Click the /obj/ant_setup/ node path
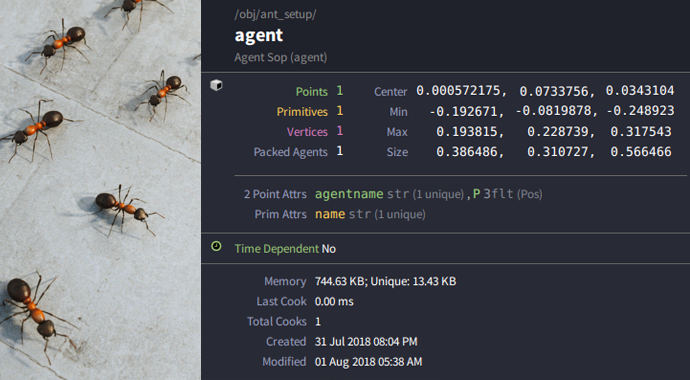Viewport: 690px width, 380px height. (275, 15)
